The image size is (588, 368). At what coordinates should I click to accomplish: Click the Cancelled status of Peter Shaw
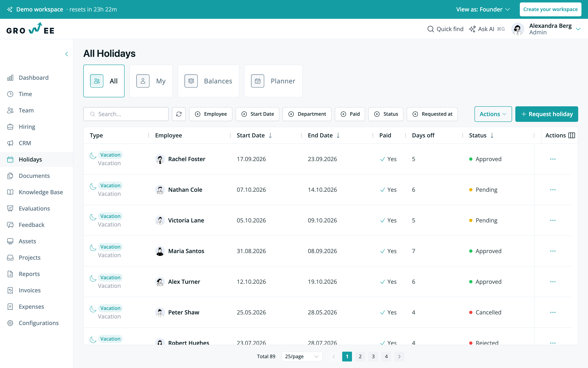tap(485, 312)
